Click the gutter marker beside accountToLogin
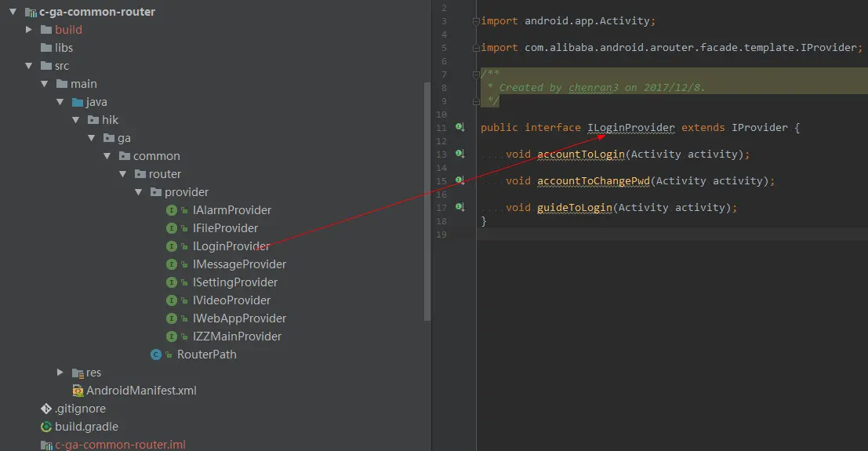The width and height of the screenshot is (868, 451). (460, 155)
